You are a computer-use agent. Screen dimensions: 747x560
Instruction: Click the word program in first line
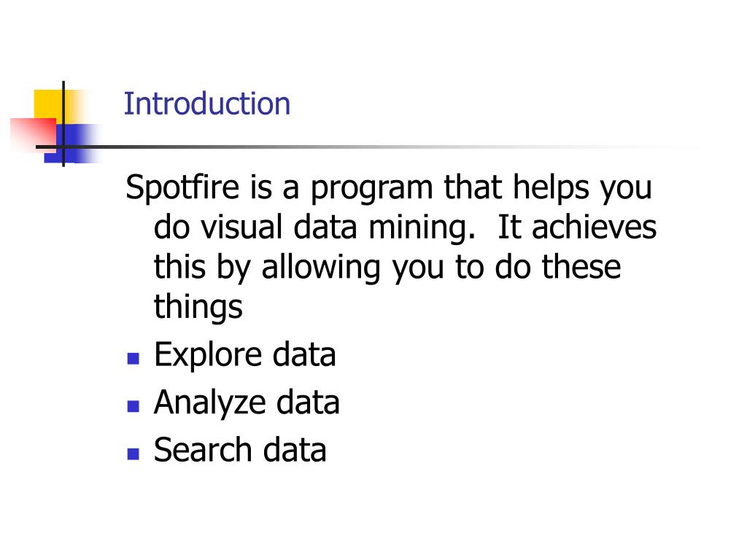pos(372,188)
